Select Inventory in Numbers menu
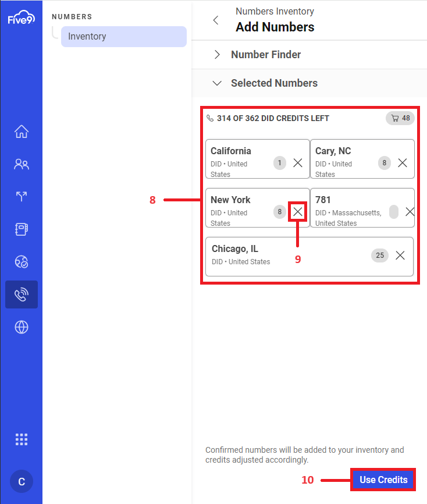Viewport: 427px width, 504px height. (124, 37)
